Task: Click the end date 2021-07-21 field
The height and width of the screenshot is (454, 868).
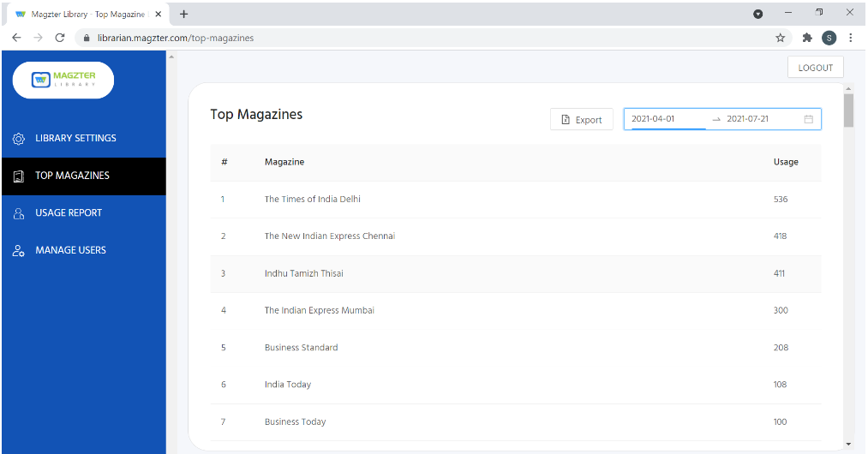Action: coord(763,119)
